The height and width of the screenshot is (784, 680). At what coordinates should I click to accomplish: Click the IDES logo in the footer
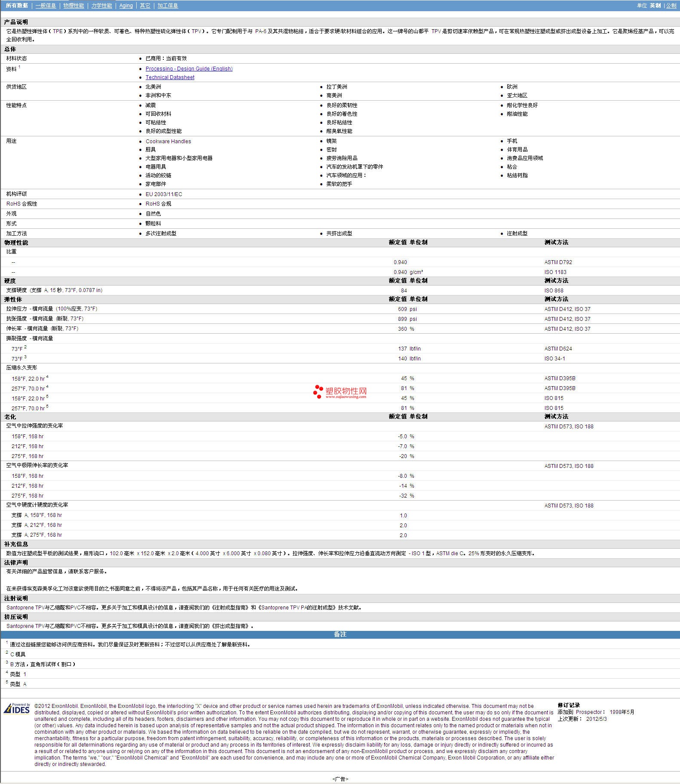(17, 709)
